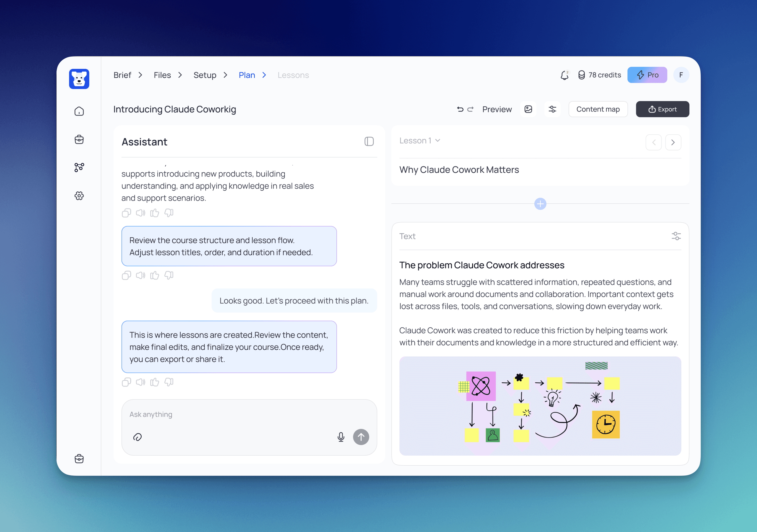
Task: Redo the last edit
Action: click(x=471, y=109)
